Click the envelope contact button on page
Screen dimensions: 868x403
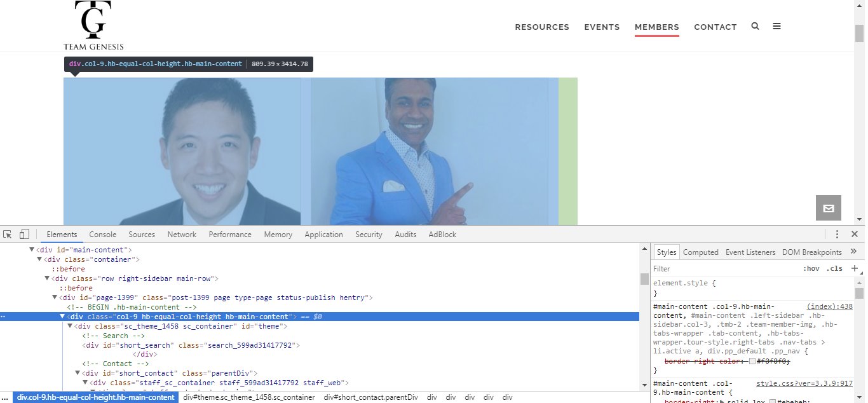(x=829, y=208)
